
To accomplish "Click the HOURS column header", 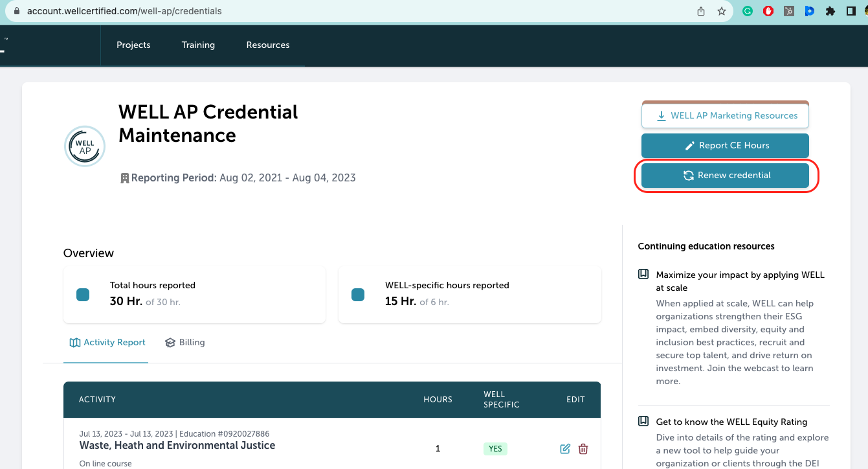I will [438, 400].
